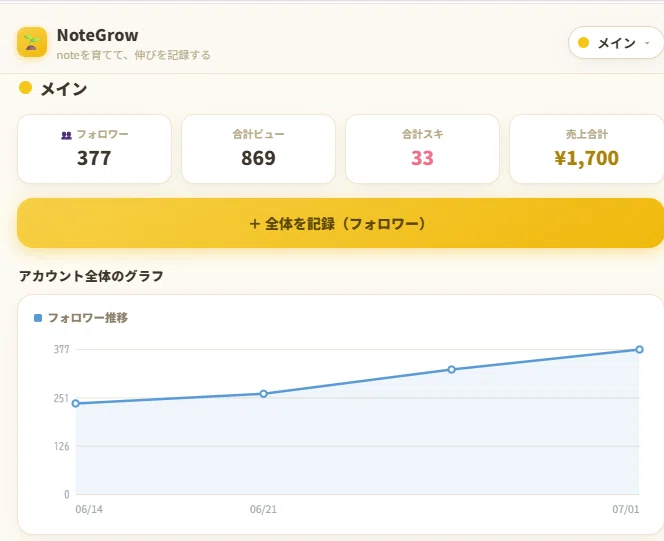664x541 pixels.
Task: Toggle the フォロワー推移 legend label
Action: pyautogui.click(x=88, y=317)
